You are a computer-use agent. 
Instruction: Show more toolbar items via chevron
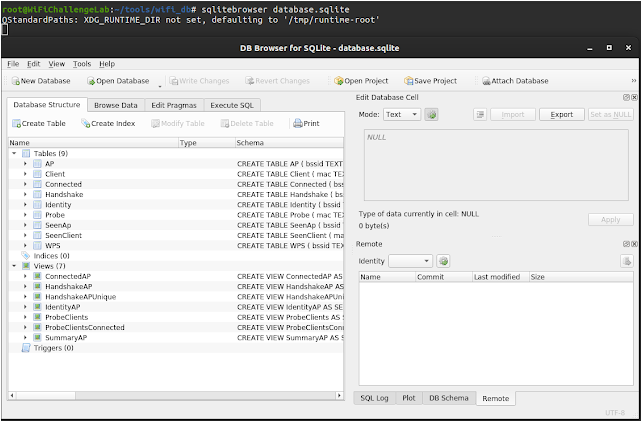634,81
